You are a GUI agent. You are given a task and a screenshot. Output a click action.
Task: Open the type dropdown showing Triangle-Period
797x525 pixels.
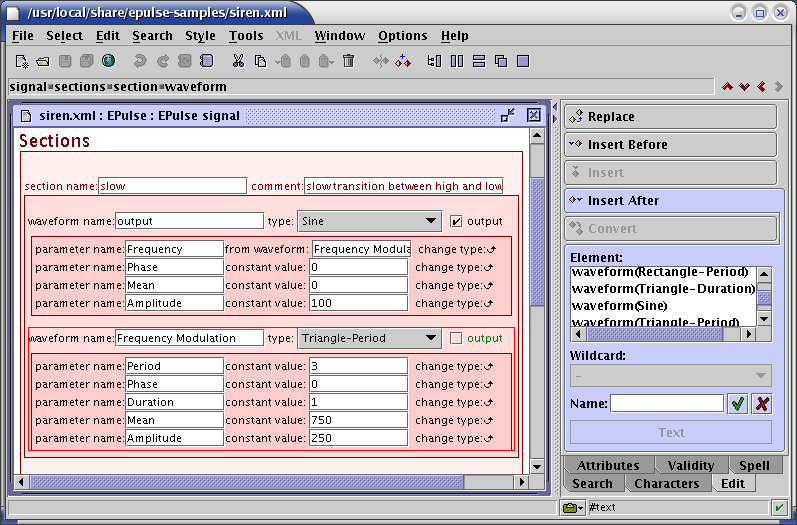[x=370, y=338]
